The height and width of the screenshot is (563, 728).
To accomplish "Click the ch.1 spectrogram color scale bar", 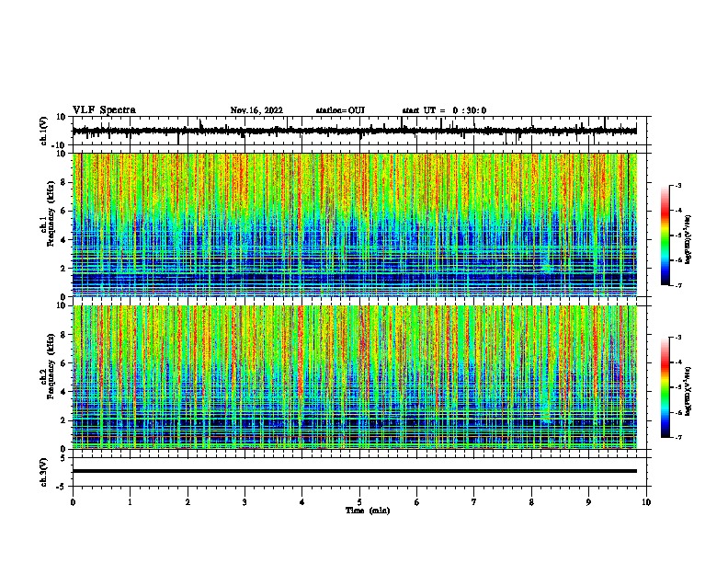I will [665, 236].
